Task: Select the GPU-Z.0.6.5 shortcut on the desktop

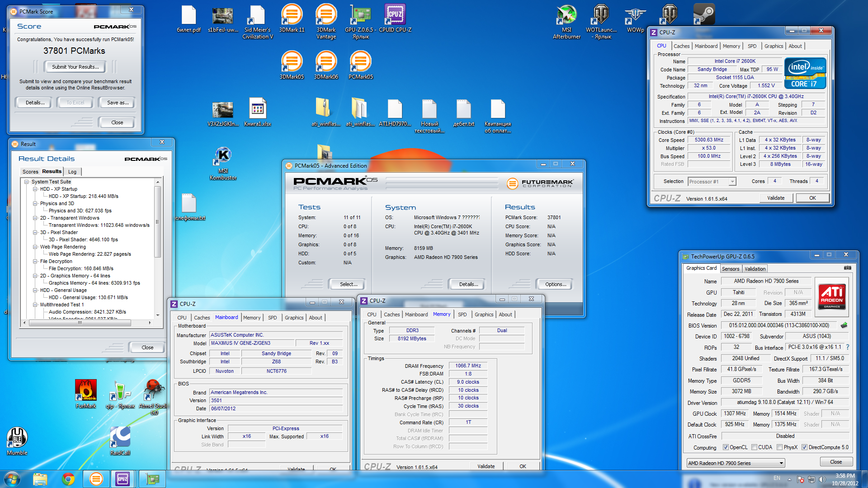Action: [360, 22]
